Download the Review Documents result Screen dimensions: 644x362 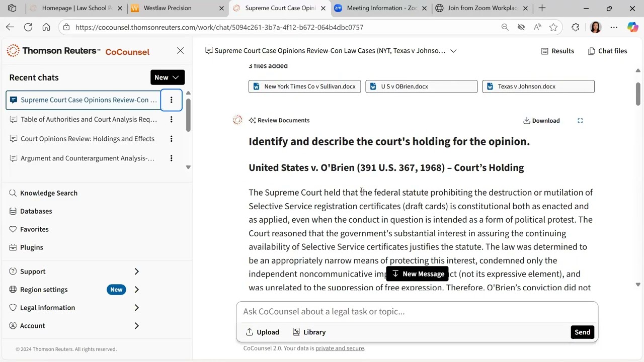(x=541, y=121)
